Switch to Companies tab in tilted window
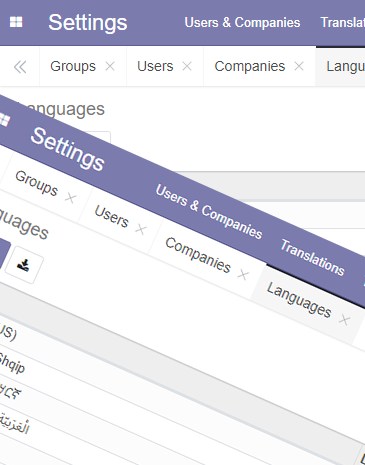Viewport: 365px width, 465px height. point(198,255)
